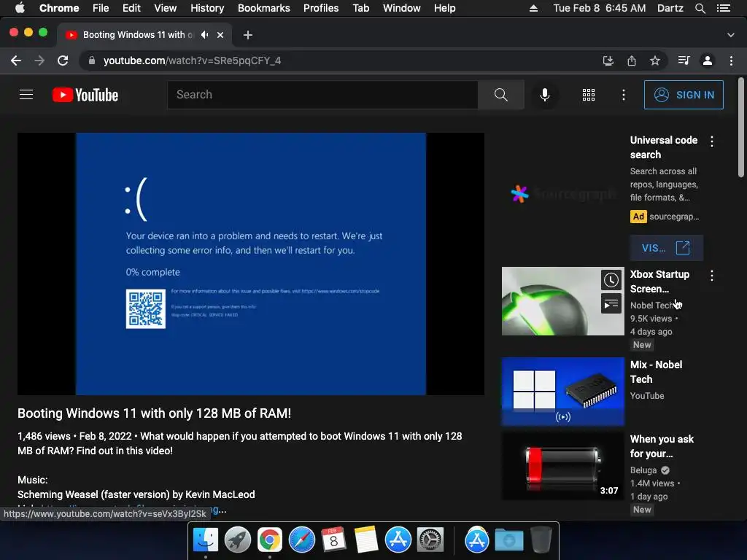Open the Xbox Startup Screen thumbnail
Image resolution: width=747 pixels, height=560 pixels.
click(x=562, y=301)
